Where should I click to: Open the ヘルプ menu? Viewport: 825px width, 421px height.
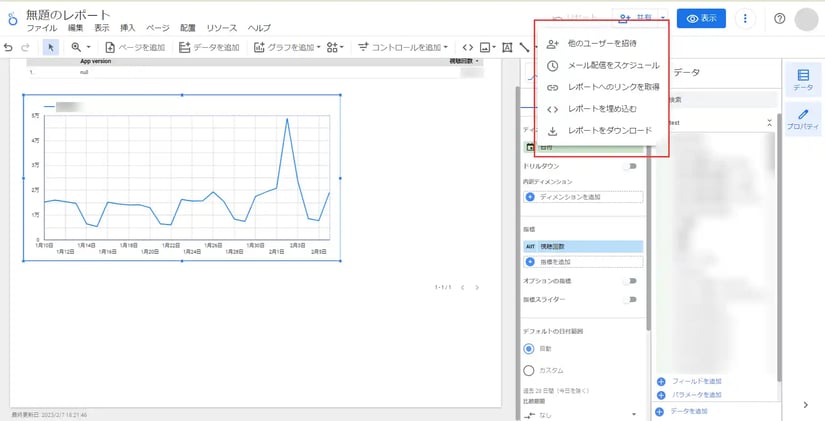point(259,28)
